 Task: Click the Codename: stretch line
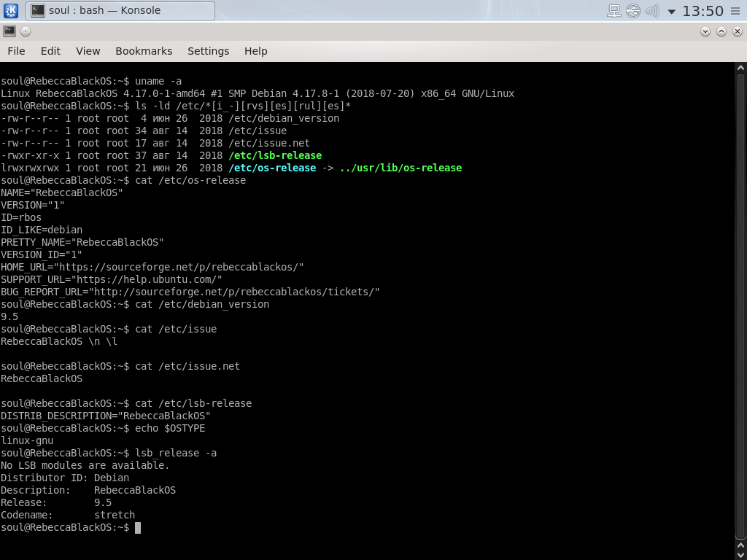click(68, 515)
